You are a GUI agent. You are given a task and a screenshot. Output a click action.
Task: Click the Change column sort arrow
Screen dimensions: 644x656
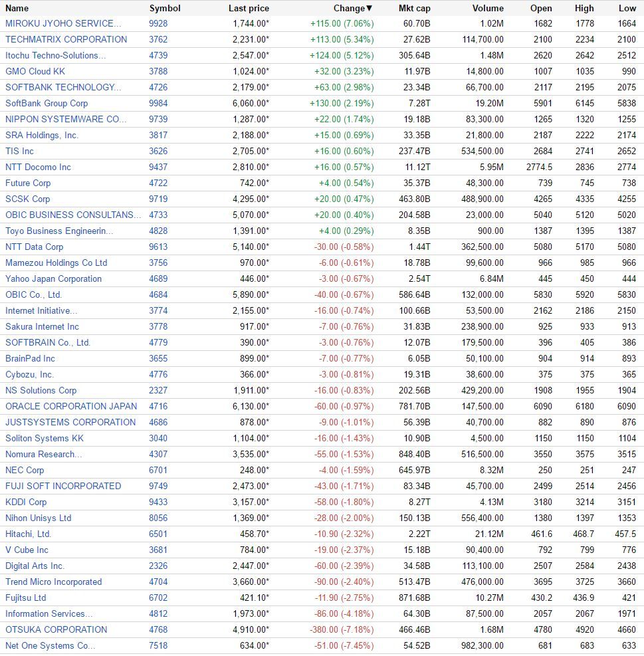point(369,8)
